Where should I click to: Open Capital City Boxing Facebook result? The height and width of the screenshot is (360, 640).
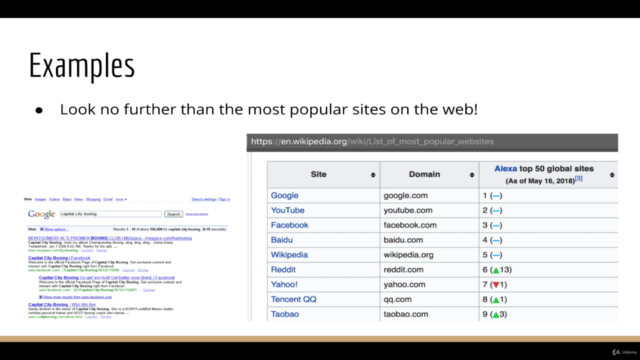point(59,258)
